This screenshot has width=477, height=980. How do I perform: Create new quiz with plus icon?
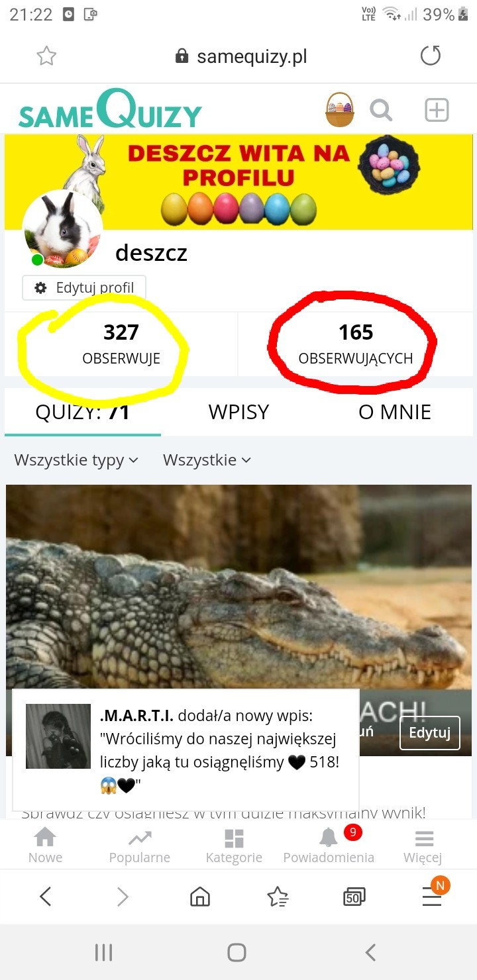click(437, 110)
